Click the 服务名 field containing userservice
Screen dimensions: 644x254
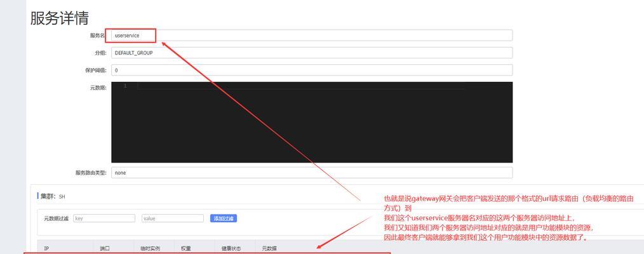(312, 36)
